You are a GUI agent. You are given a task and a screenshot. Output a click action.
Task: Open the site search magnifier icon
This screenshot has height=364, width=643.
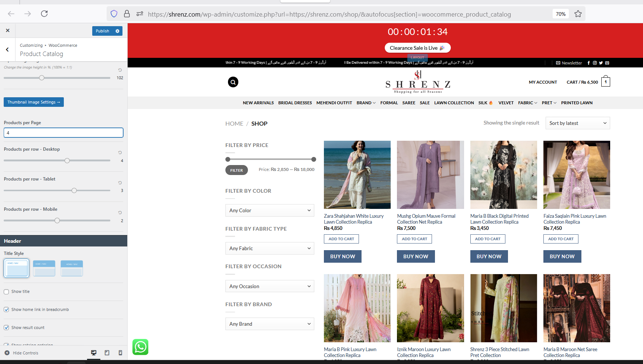(x=233, y=82)
